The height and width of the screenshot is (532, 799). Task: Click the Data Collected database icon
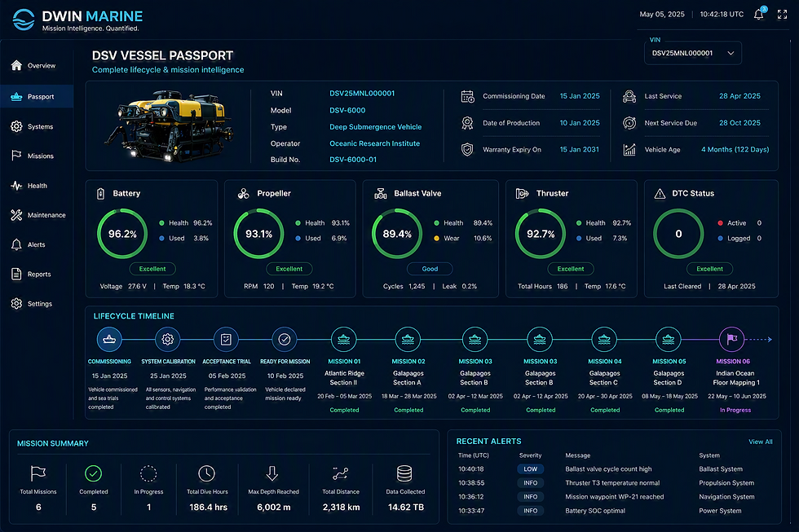coord(404,473)
